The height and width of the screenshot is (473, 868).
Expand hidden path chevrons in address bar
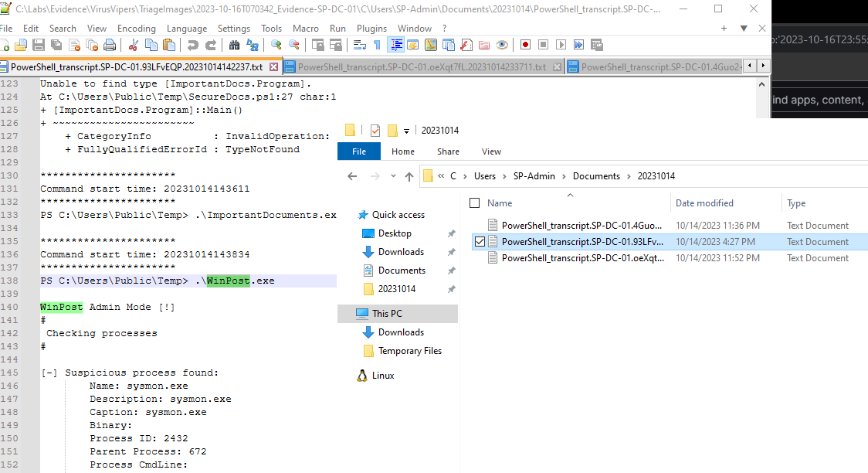[x=441, y=176]
